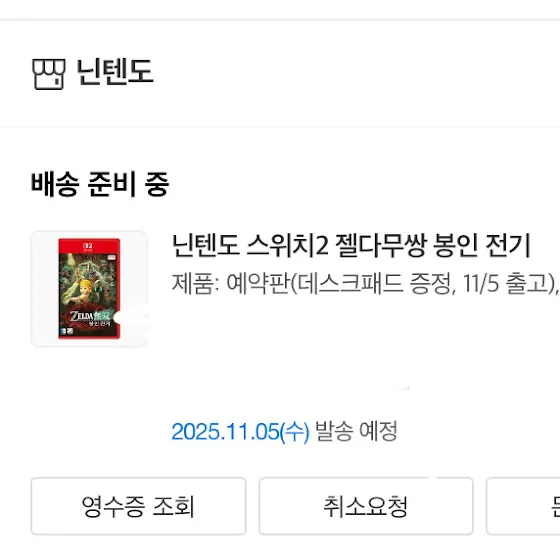Open product title 닌텐도 스위치2 젤다무쌍 봉인 전기
Image resolution: width=560 pixels, height=560 pixels.
(351, 246)
